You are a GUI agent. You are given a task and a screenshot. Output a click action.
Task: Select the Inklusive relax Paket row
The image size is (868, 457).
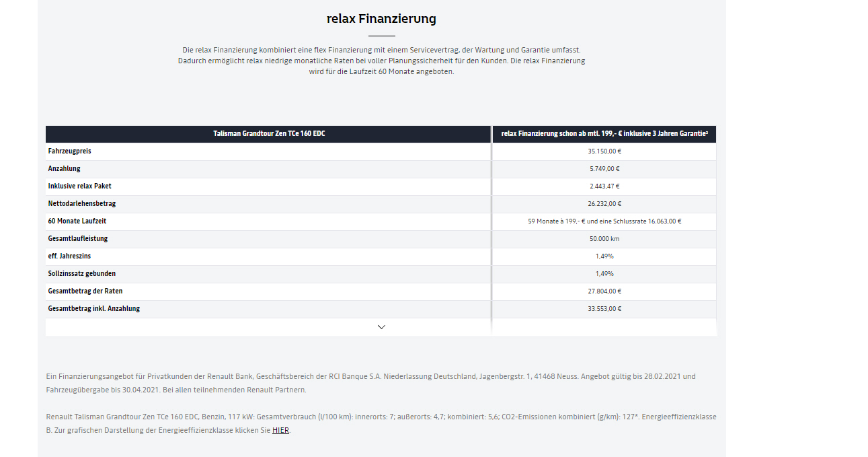pos(381,186)
